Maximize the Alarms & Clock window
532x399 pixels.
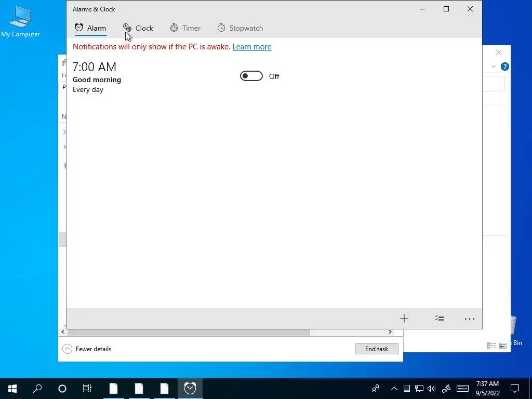point(446,9)
